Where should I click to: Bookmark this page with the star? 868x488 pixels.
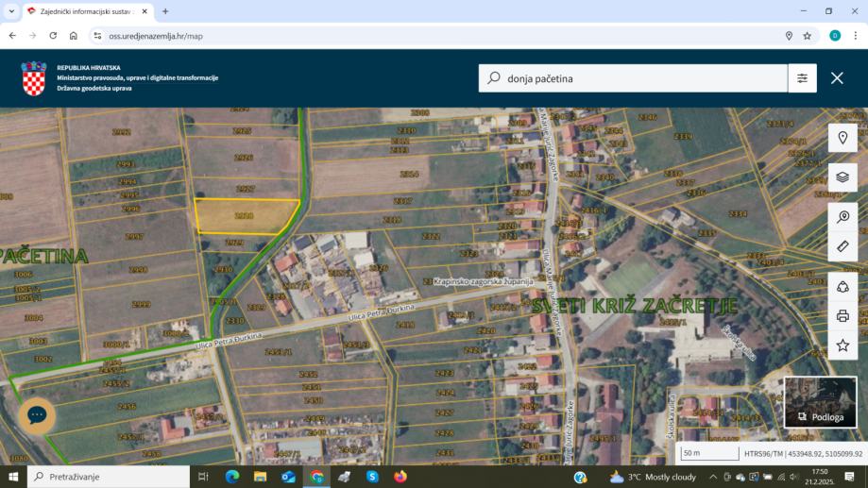click(x=807, y=36)
